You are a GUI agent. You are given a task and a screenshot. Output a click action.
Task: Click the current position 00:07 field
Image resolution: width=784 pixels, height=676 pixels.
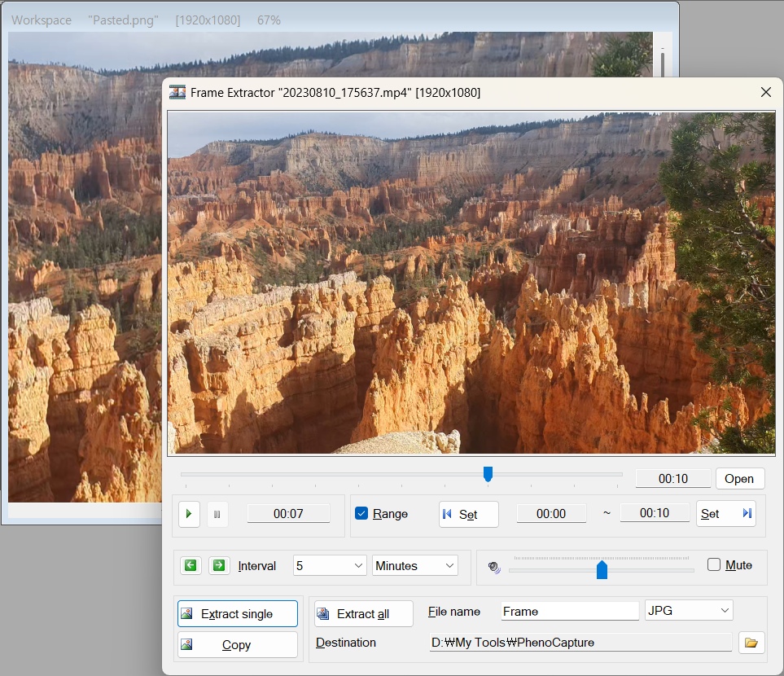click(288, 514)
